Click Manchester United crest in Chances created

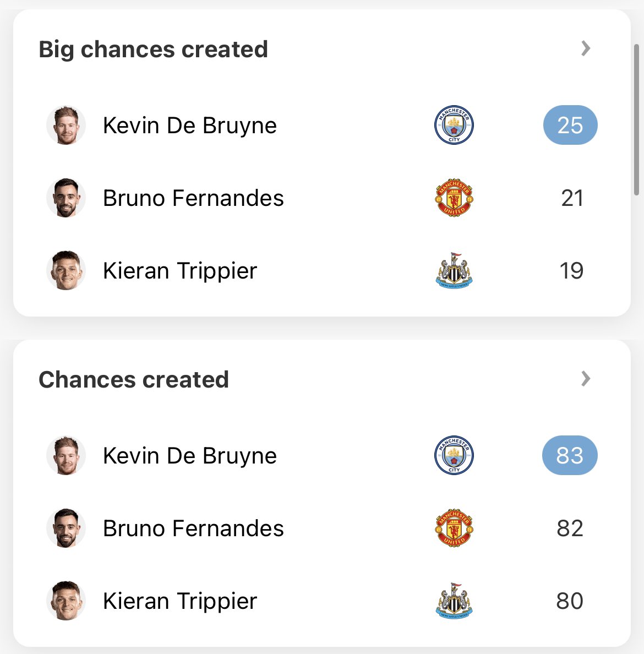[454, 528]
